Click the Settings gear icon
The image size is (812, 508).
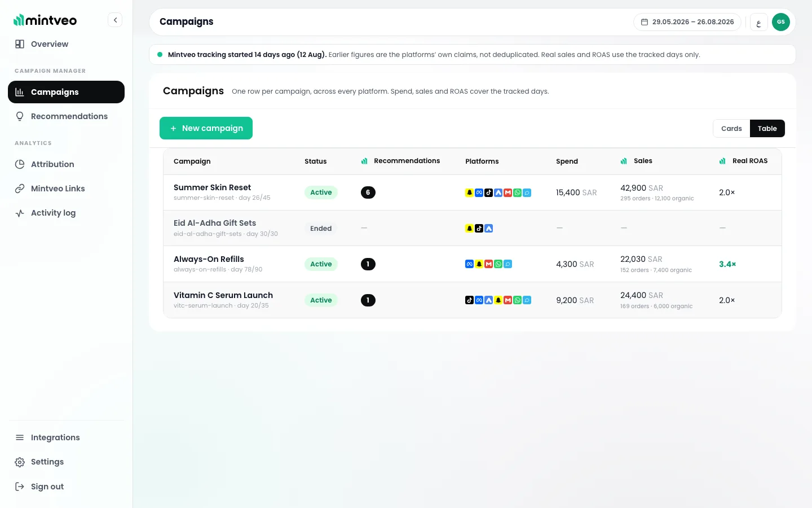20,462
